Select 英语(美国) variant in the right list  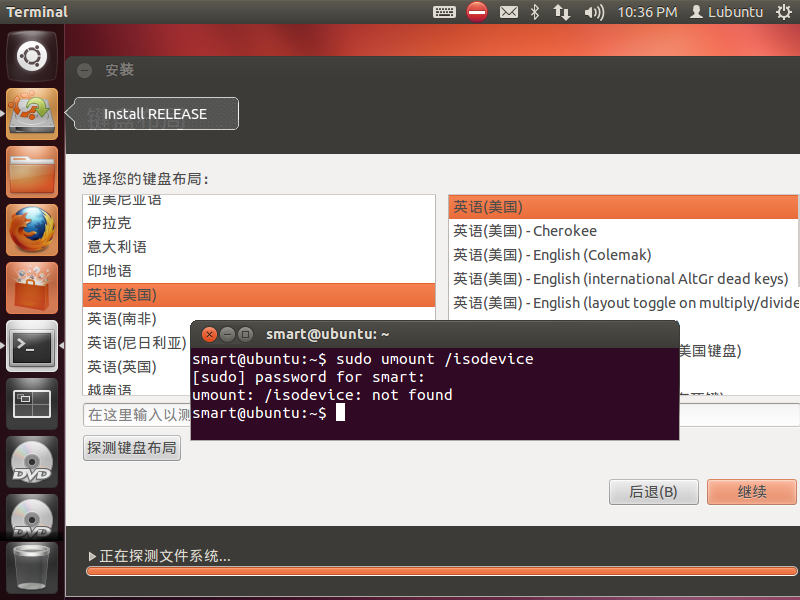tap(623, 207)
